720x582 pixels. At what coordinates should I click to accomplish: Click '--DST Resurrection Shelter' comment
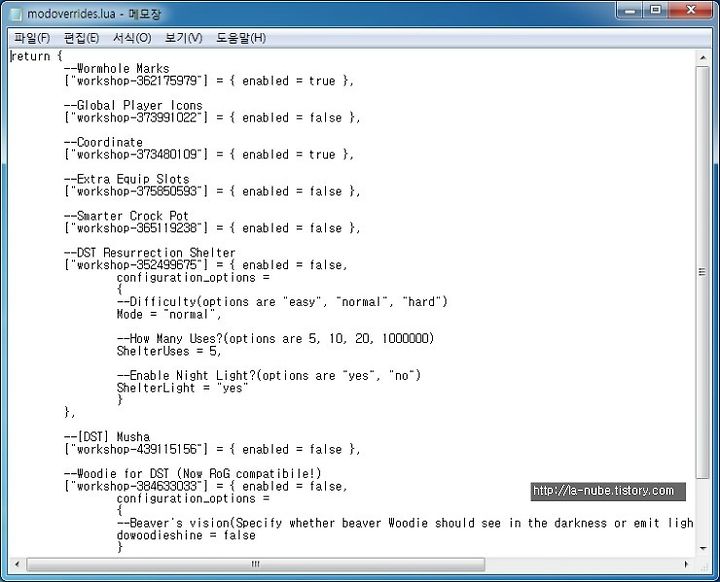coord(150,253)
